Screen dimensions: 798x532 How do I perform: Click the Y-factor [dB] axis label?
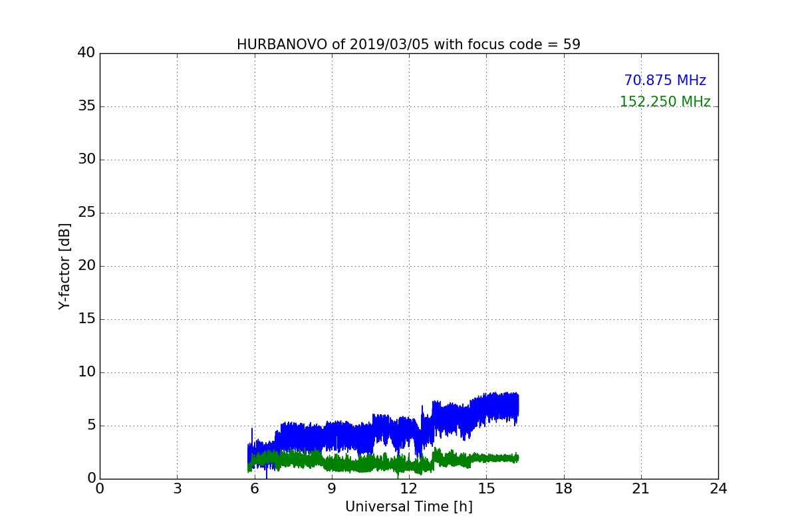65,266
